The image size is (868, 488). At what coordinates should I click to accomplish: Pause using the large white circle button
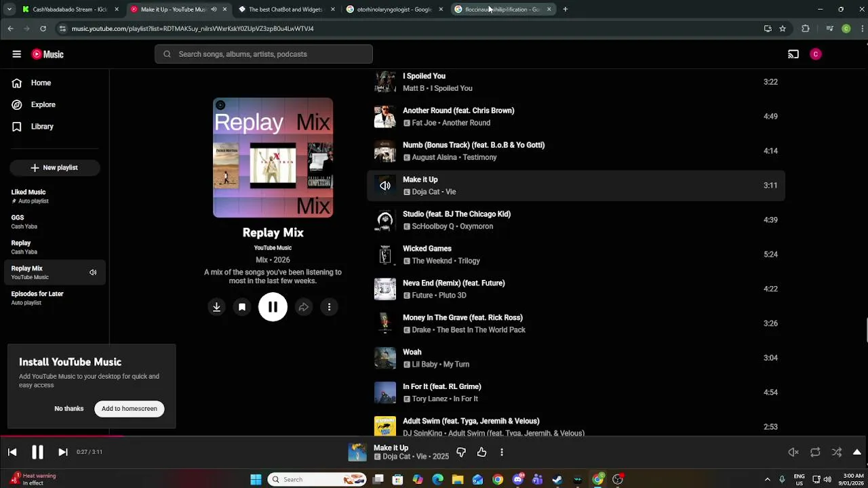pos(273,307)
